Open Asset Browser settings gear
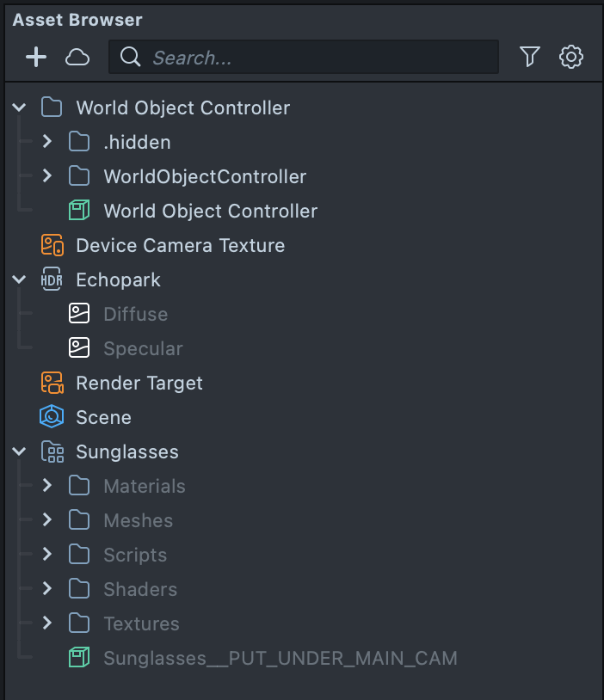604x700 pixels. coord(571,58)
